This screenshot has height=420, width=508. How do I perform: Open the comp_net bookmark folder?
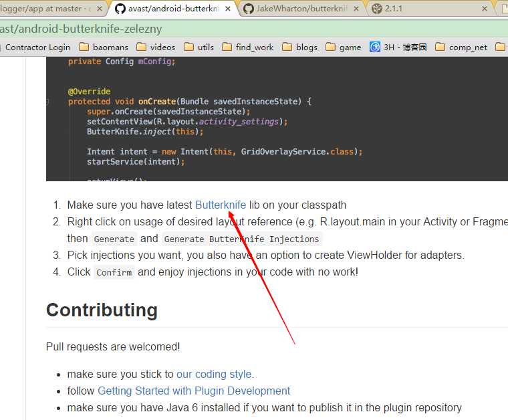point(461,47)
